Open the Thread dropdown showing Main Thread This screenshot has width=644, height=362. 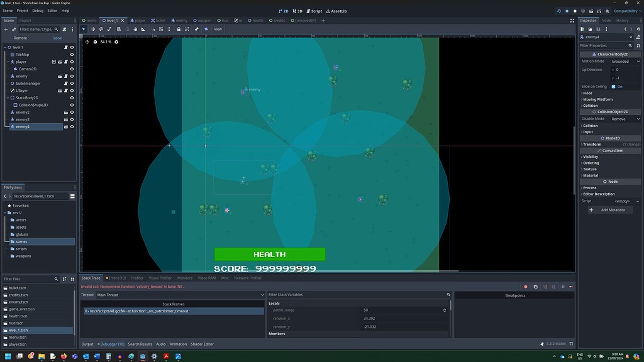coord(180,295)
